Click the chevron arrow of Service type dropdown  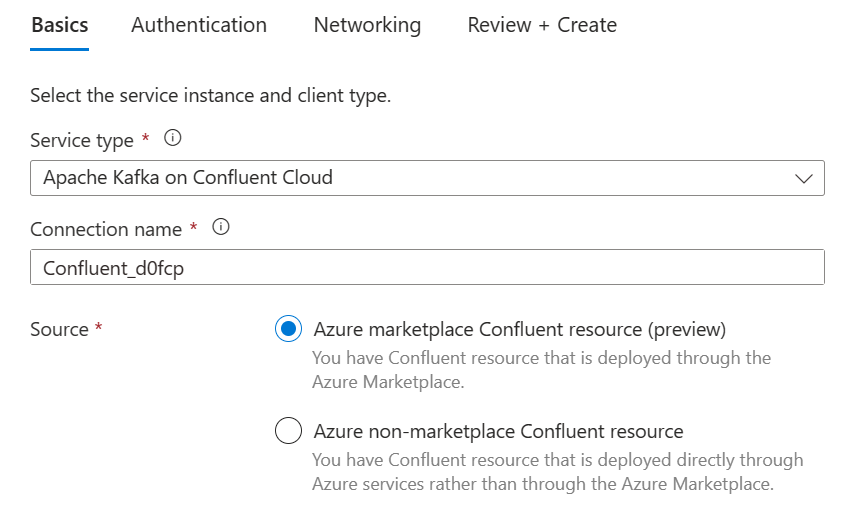(803, 179)
